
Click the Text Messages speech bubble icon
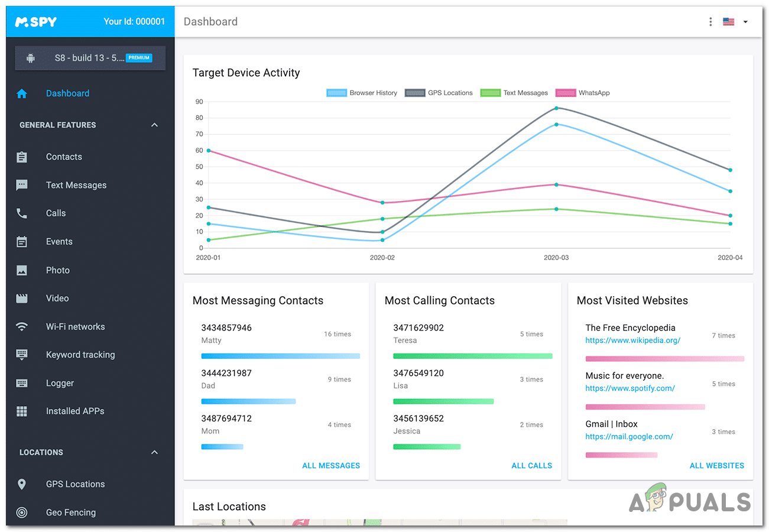(22, 185)
